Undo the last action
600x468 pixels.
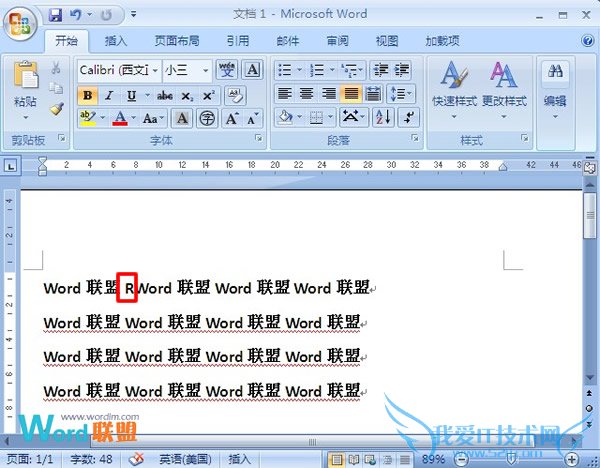(x=76, y=15)
